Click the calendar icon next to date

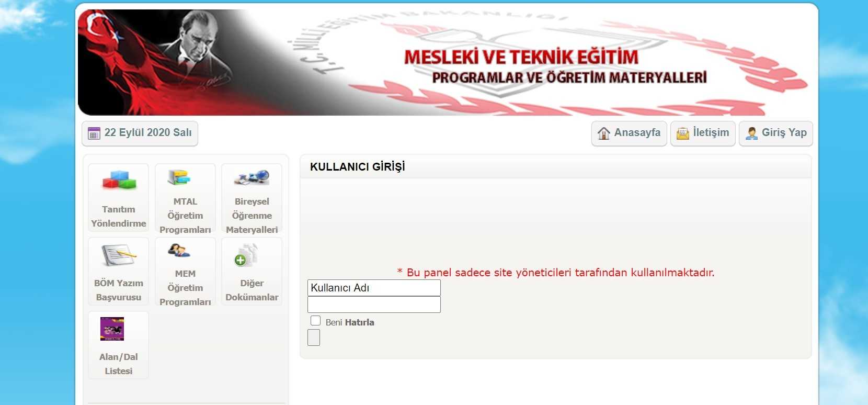pos(94,133)
